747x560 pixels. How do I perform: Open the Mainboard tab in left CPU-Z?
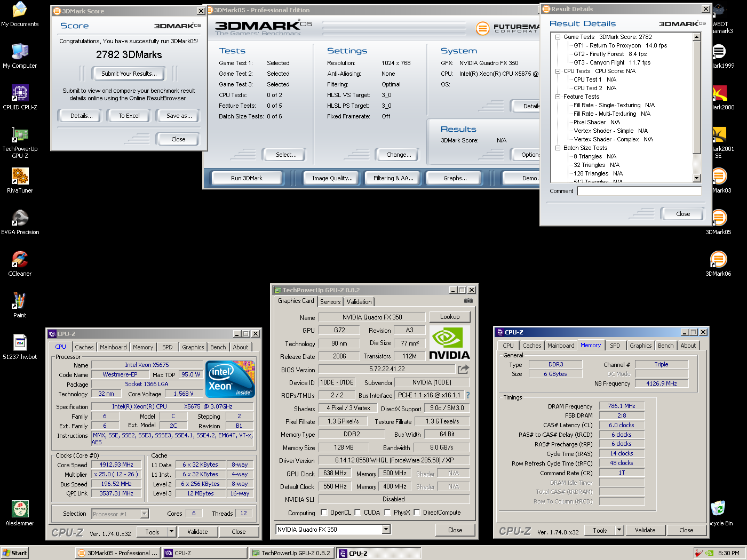(x=113, y=347)
